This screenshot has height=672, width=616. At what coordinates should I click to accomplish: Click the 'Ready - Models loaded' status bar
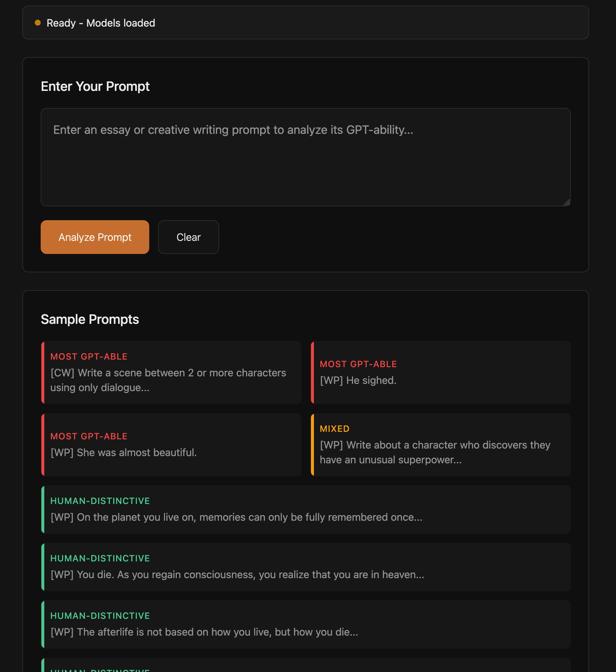pos(305,22)
